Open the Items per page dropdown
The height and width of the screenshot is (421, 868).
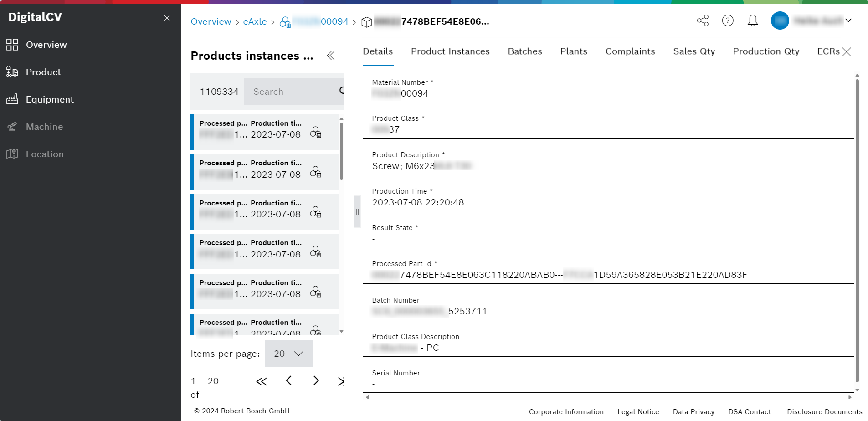coord(288,354)
